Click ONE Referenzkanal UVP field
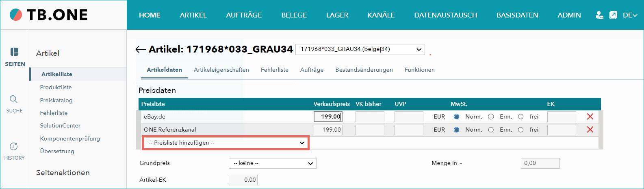The height and width of the screenshot is (189, 644). 409,130
